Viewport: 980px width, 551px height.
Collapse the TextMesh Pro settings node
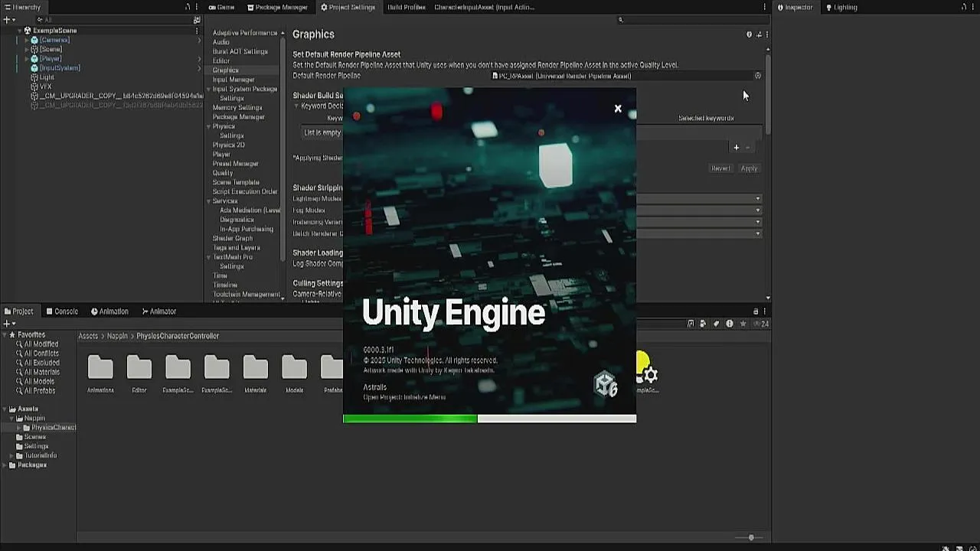point(209,257)
